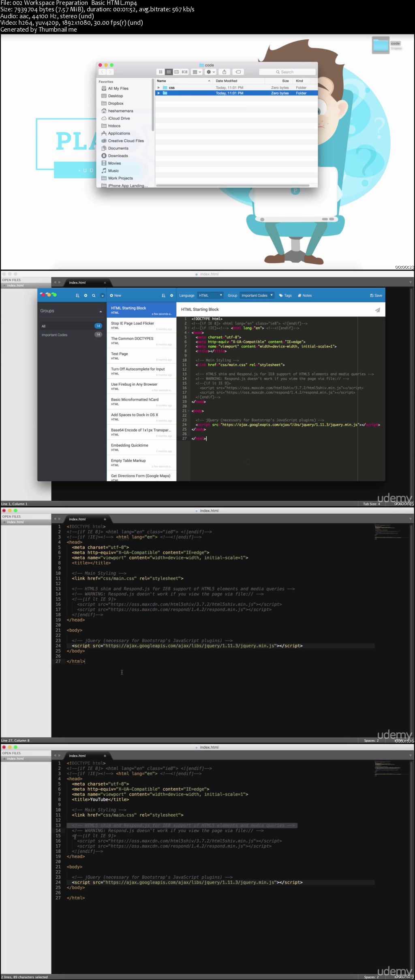Click the Finder Search field

(x=287, y=72)
